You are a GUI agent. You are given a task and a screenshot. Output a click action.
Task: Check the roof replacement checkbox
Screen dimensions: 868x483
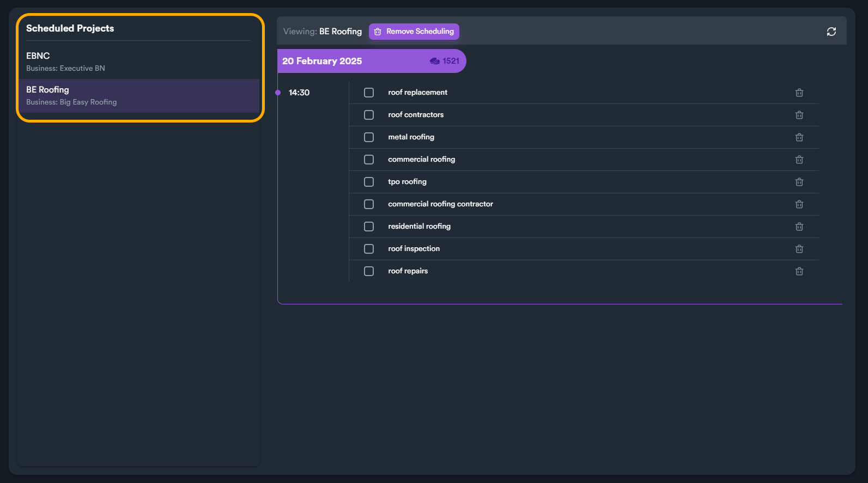coord(369,93)
